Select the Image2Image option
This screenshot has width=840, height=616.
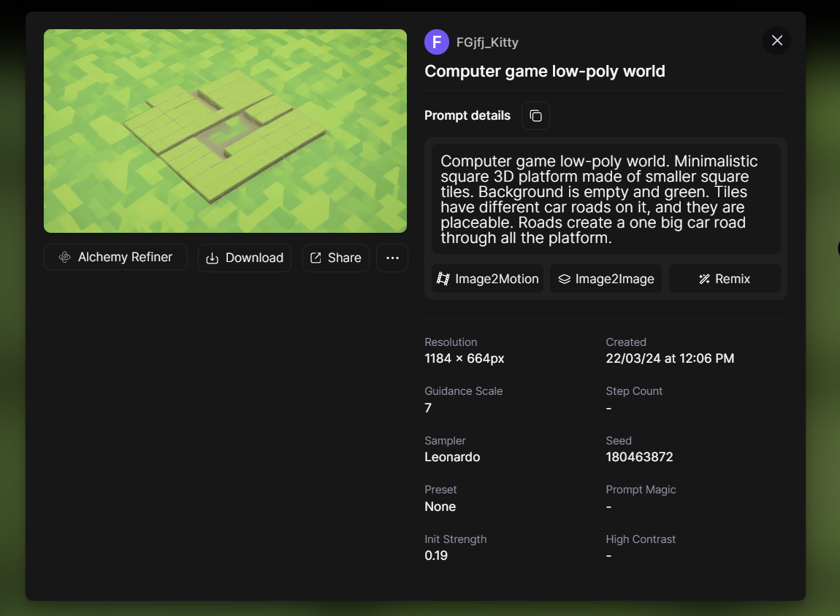606,279
